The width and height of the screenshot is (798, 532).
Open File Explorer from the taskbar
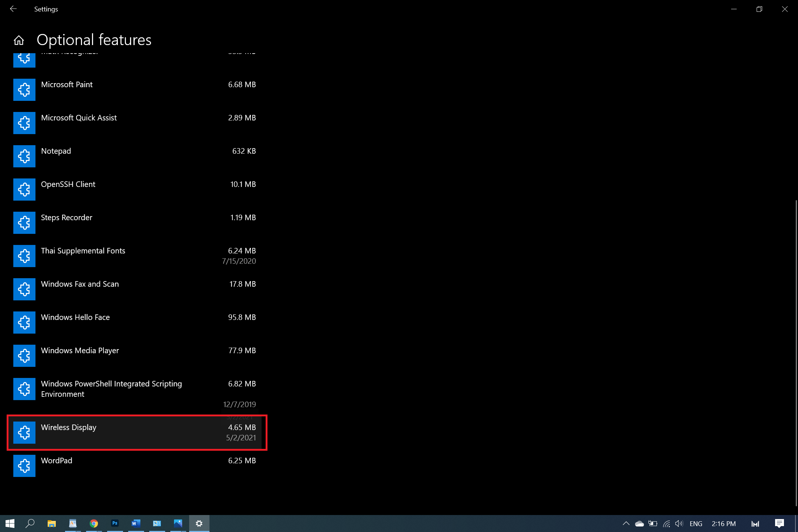click(51, 524)
